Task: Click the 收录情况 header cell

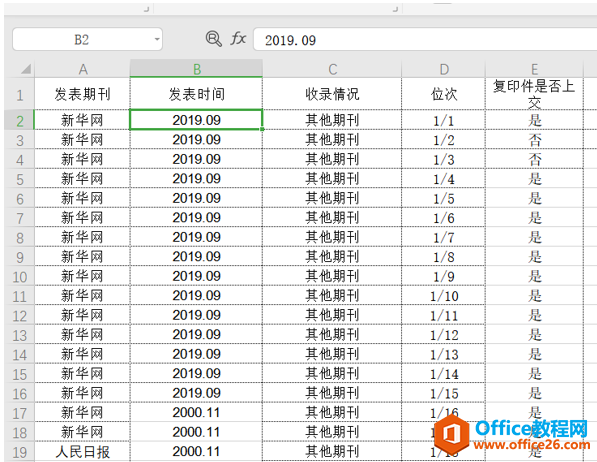Action: coord(332,94)
